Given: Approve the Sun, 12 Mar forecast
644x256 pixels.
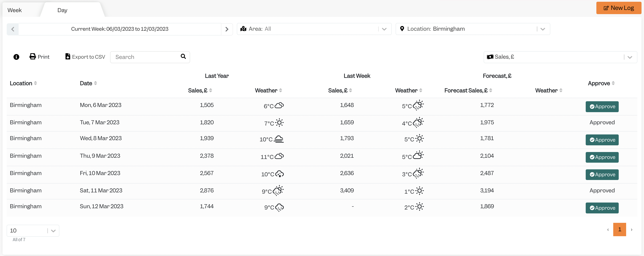Looking at the screenshot, I should [x=602, y=208].
